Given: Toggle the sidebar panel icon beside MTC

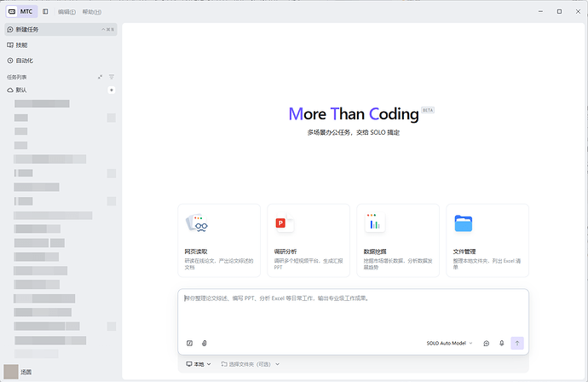Looking at the screenshot, I should (45, 12).
